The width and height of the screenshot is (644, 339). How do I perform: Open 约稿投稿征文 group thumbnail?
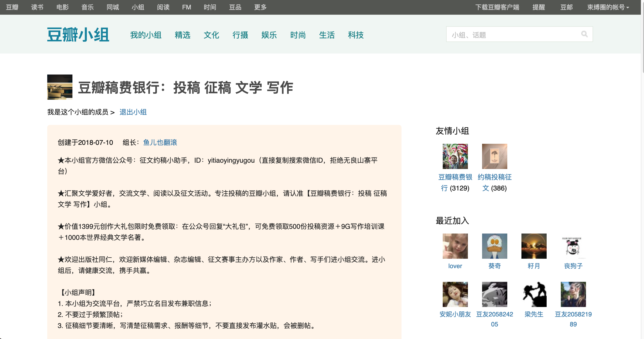pos(494,156)
